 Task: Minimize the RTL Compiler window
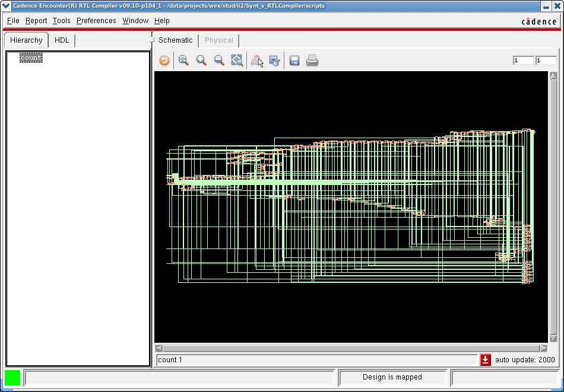pyautogui.click(x=546, y=6)
